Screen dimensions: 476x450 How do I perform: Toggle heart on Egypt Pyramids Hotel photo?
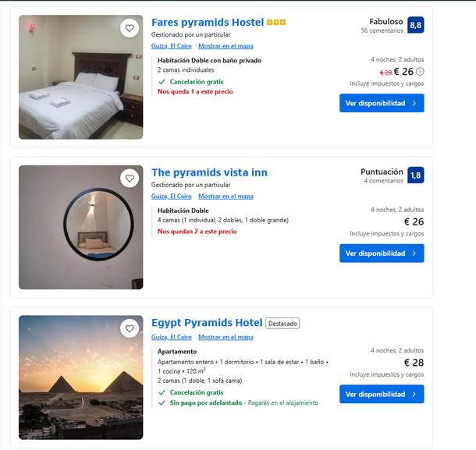130,328
